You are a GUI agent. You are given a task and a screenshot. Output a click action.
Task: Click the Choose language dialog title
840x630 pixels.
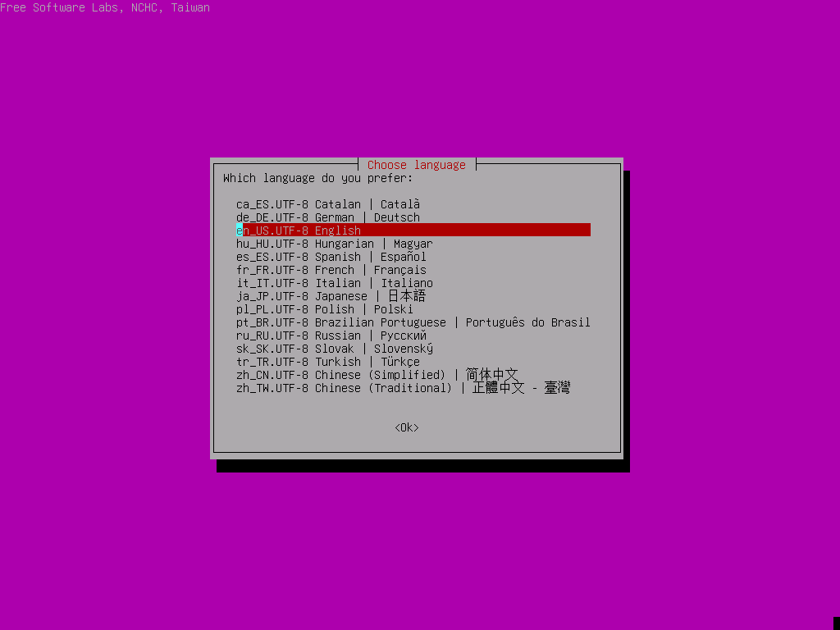[416, 165]
